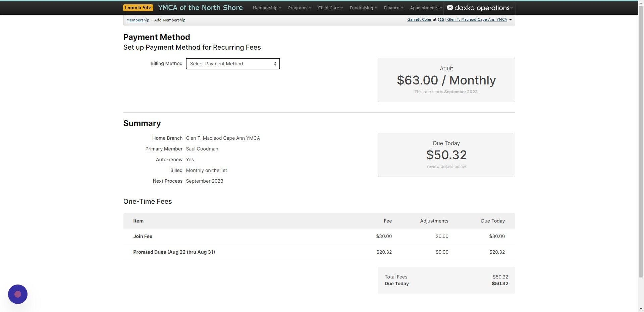
Task: Click the $30.00 Join Fee fee value
Action: click(x=384, y=236)
